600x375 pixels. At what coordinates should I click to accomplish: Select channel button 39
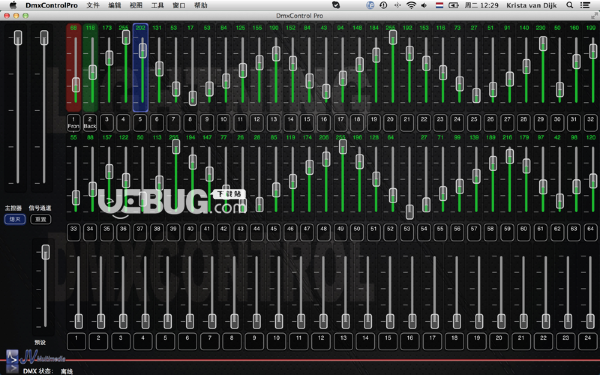173,232
